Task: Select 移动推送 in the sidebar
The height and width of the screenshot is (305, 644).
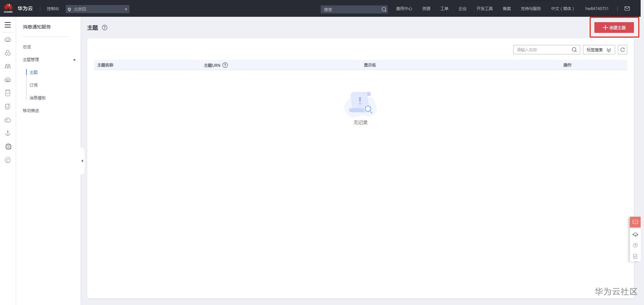Action: point(31,111)
